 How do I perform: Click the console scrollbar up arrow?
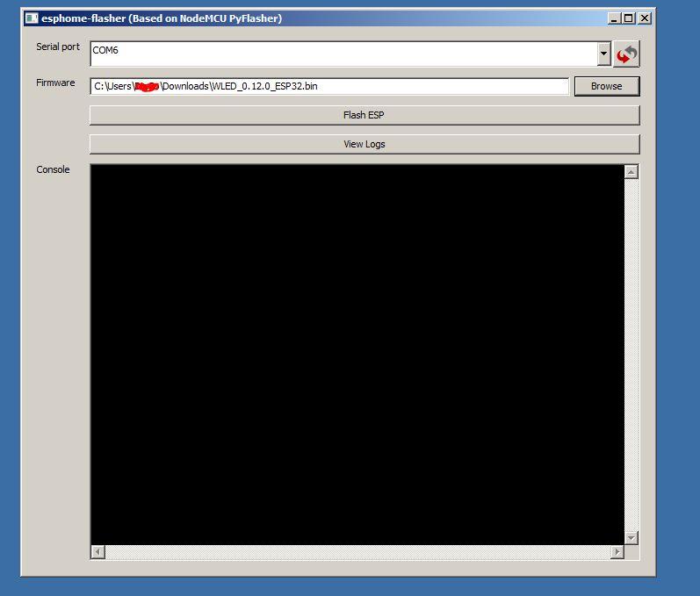631,172
